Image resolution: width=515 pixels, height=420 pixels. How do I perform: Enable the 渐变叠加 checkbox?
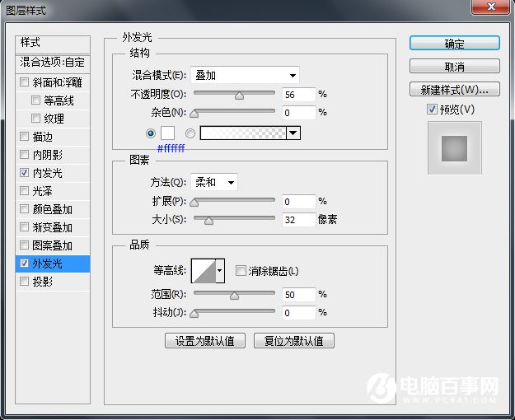(x=24, y=226)
